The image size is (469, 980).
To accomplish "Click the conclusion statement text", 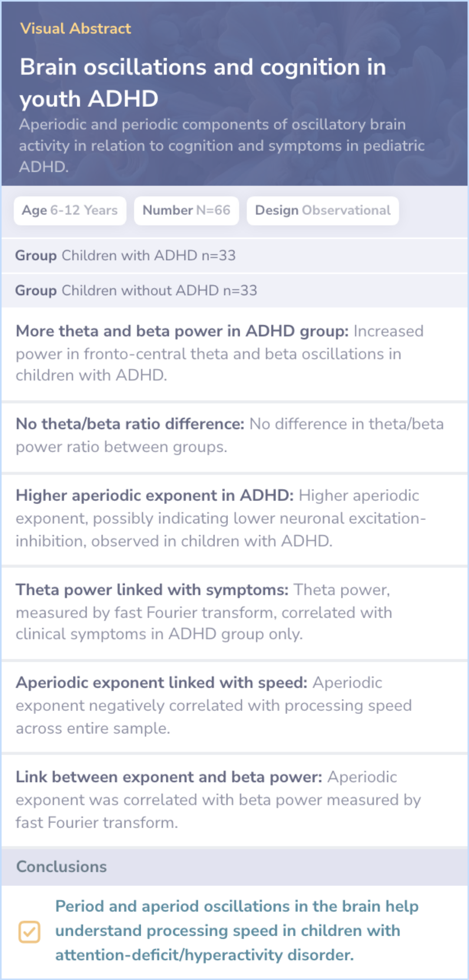I will click(237, 931).
